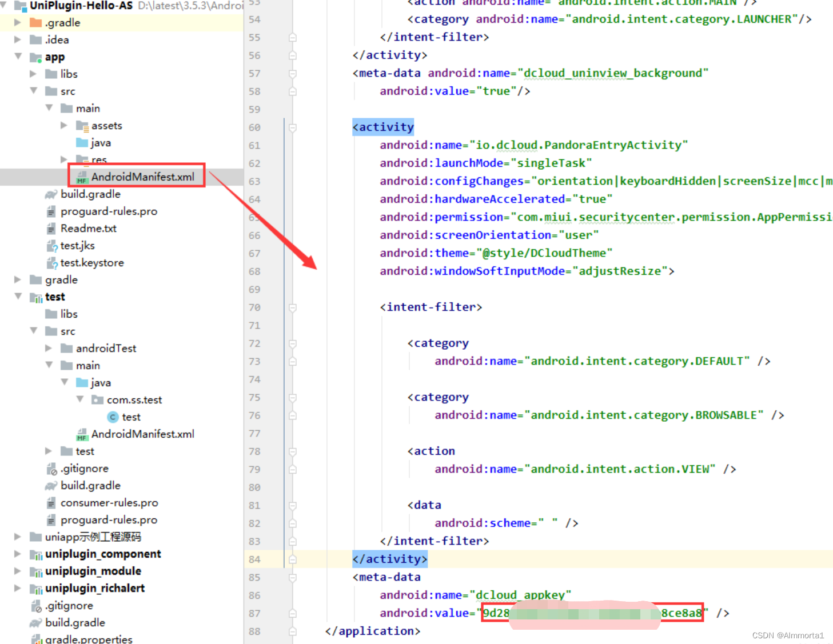Click the consumer-rules.pro file icon
The height and width of the screenshot is (644, 833).
[51, 503]
